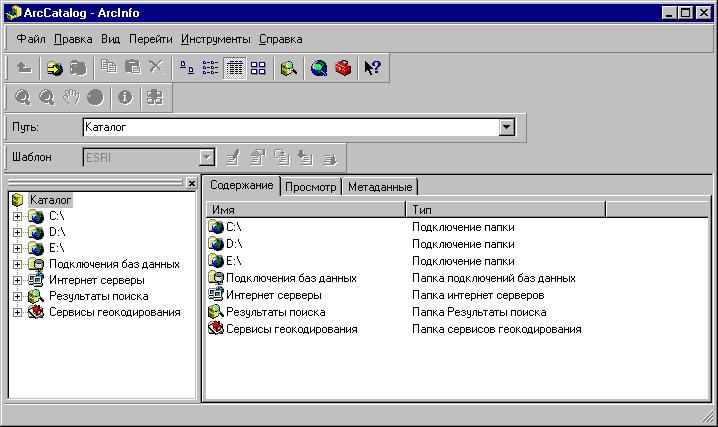Click the Edit Metadata icon
This screenshot has height=427, width=718.
tap(233, 158)
